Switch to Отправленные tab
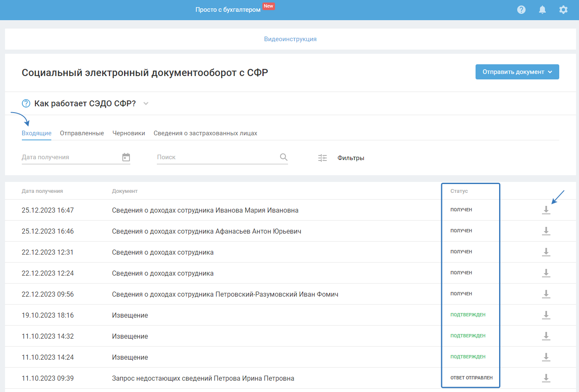Screen dimensions: 579x392 coord(82,133)
